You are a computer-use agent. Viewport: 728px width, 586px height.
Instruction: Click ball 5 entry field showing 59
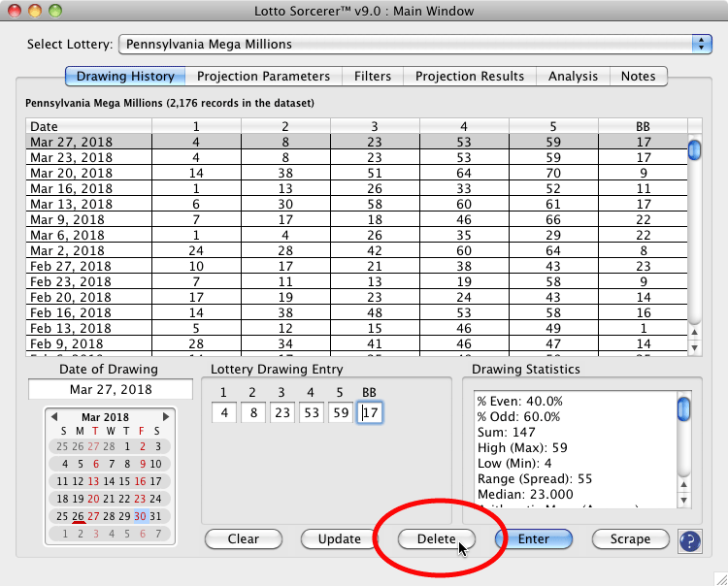pos(341,412)
